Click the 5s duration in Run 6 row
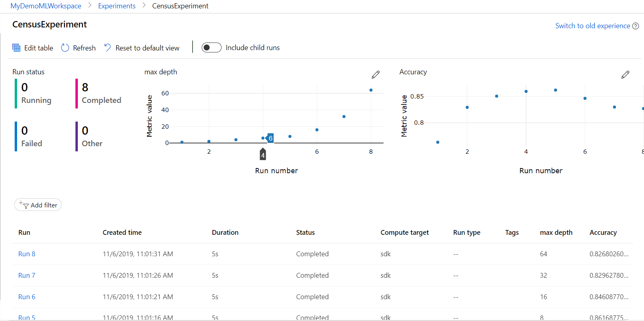The image size is (644, 321). point(215,297)
